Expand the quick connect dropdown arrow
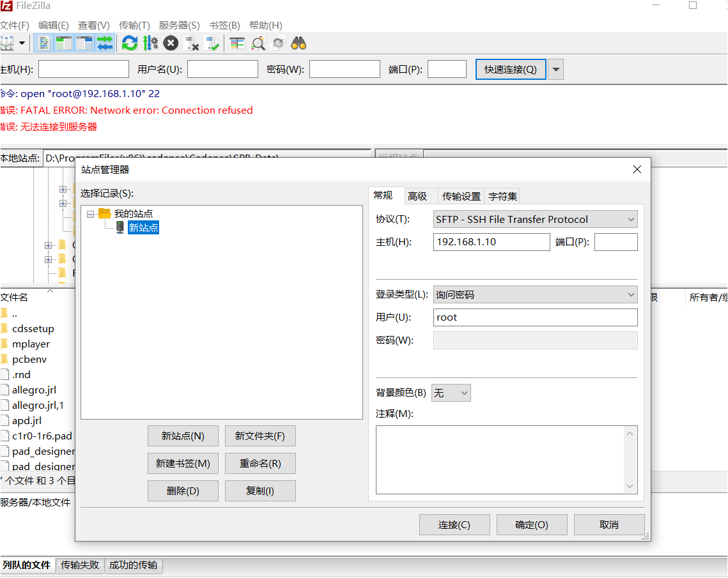 pos(555,69)
